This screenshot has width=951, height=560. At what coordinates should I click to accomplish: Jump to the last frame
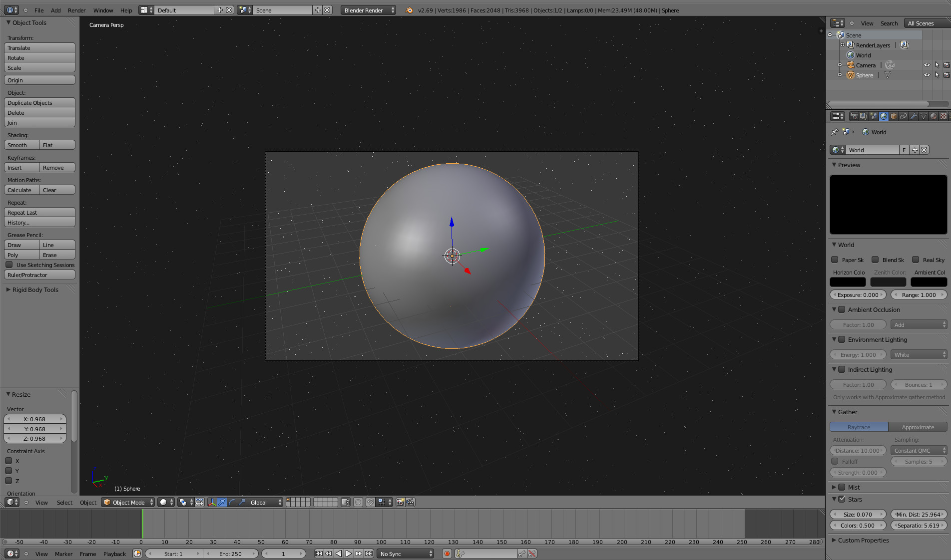click(x=369, y=554)
